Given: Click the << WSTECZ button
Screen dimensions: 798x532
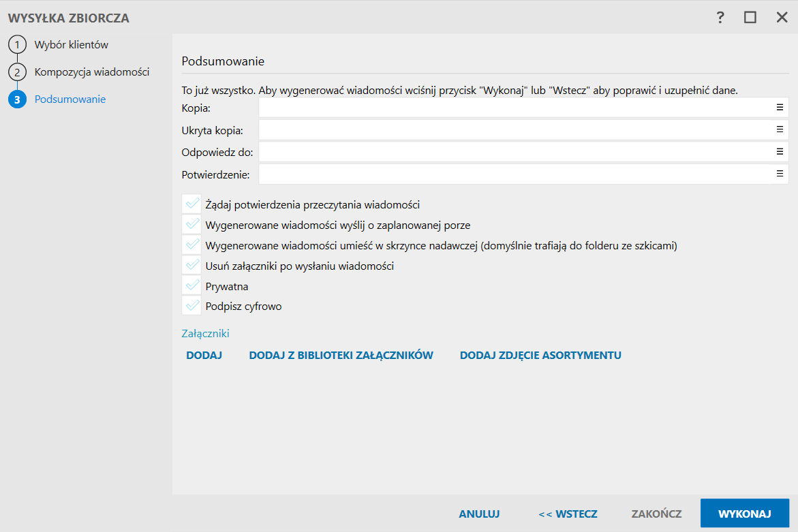Looking at the screenshot, I should [x=568, y=514].
